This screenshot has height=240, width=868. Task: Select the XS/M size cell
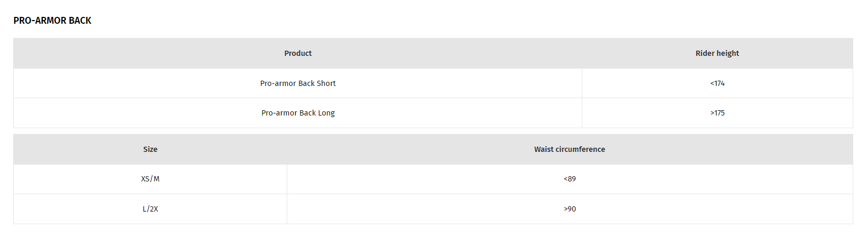[150, 179]
